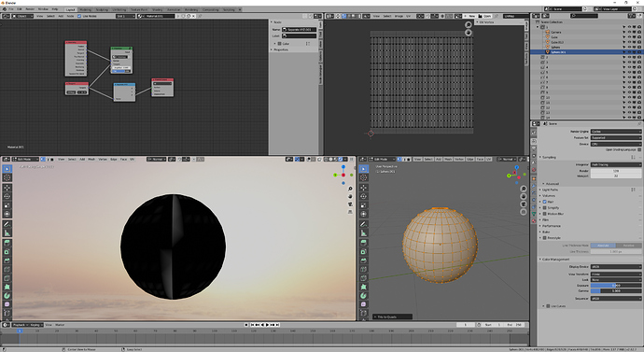Select the Spin tool in left viewport
Screen dimensions: 644x352
click(x=7, y=296)
